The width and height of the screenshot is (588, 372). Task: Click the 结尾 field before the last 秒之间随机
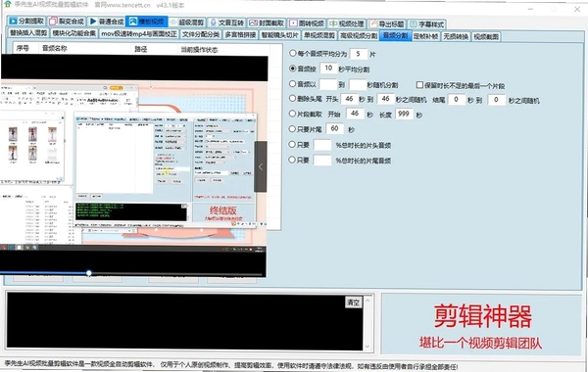(x=496, y=100)
